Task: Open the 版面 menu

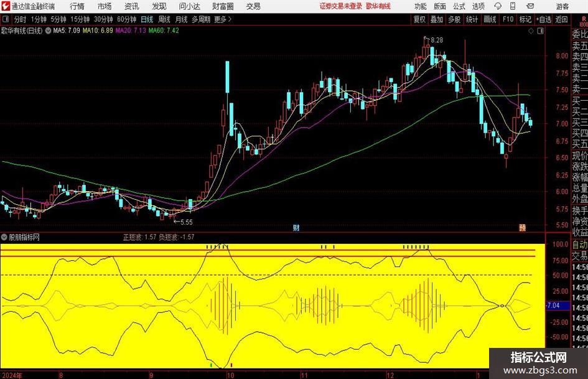Action: (x=440, y=6)
